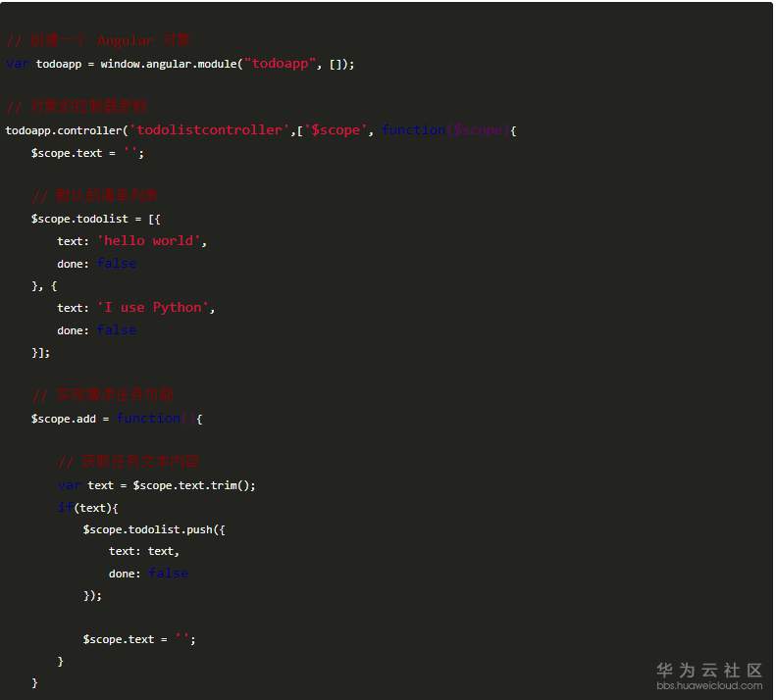Select the string 'I use Python'
Image resolution: width=776 pixels, height=700 pixels.
153,308
